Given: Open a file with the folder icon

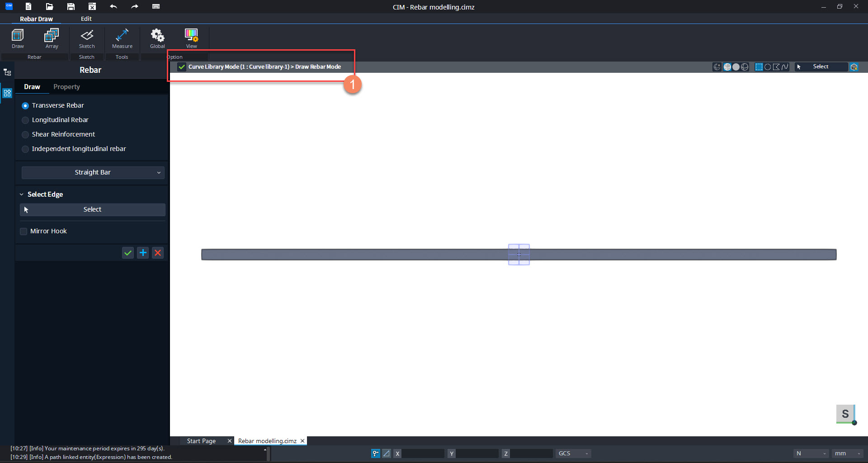Looking at the screenshot, I should coord(50,6).
